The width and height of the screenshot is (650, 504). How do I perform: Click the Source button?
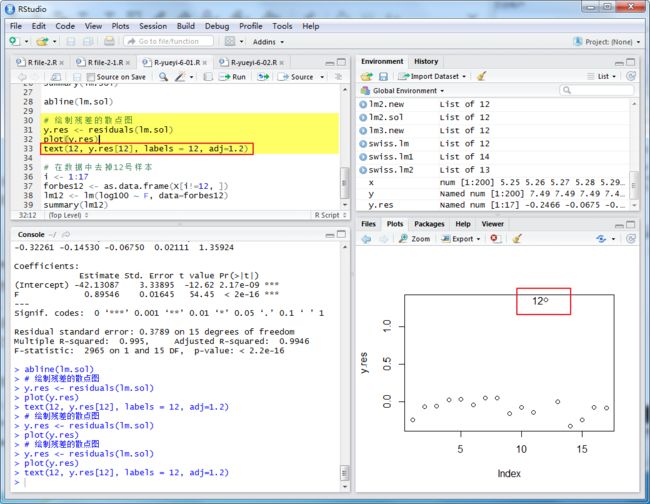click(296, 77)
